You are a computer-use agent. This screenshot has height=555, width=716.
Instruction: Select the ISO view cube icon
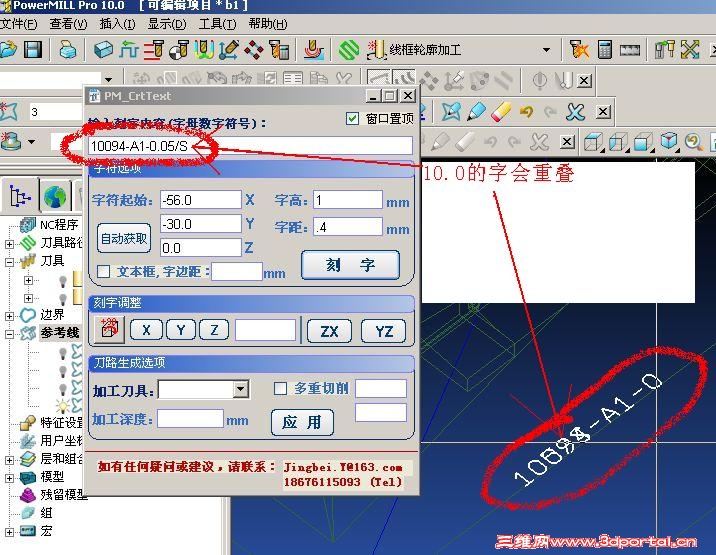coord(669,141)
